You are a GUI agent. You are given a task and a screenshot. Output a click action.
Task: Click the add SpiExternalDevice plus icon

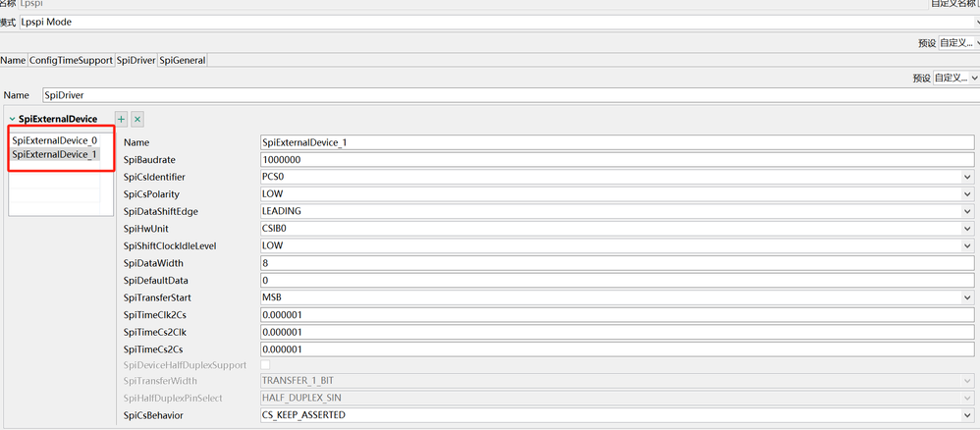click(121, 119)
